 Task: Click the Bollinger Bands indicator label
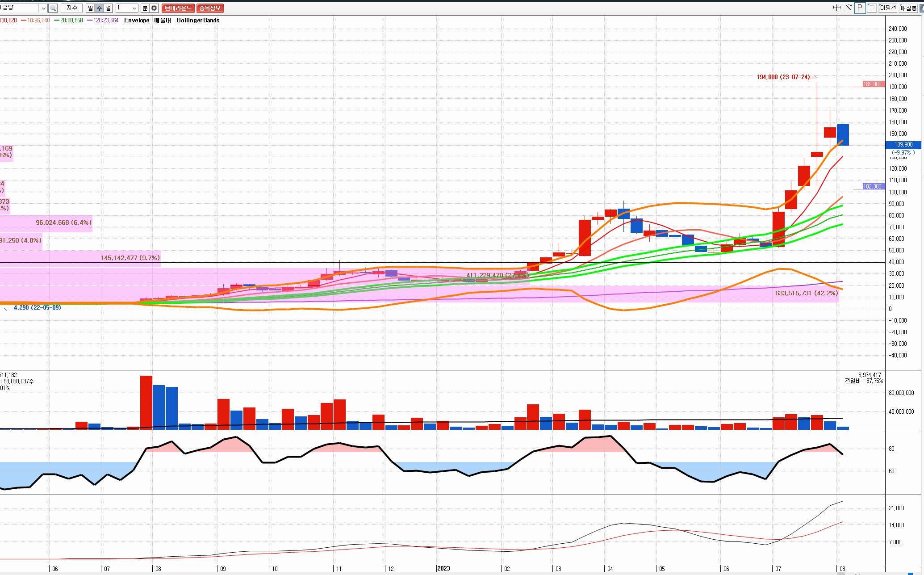coord(198,20)
